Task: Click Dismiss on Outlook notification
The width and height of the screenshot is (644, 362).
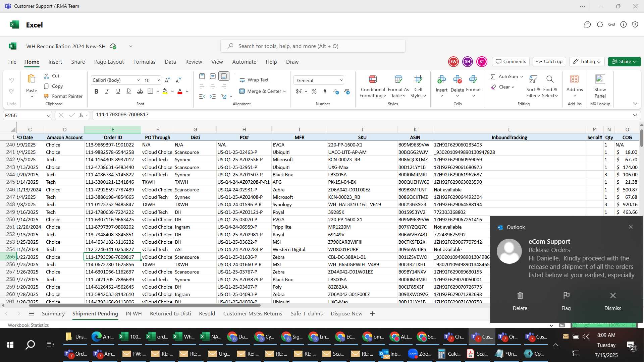Action: pyautogui.click(x=612, y=301)
